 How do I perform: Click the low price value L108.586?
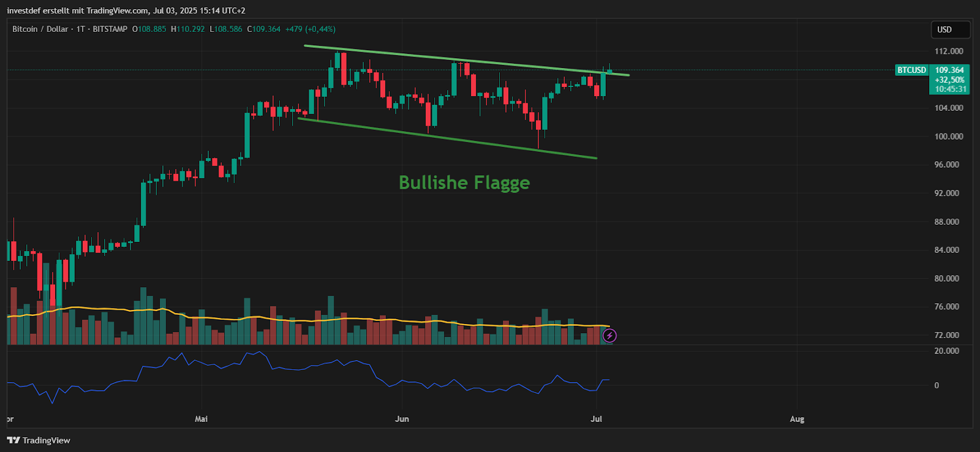click(226, 29)
